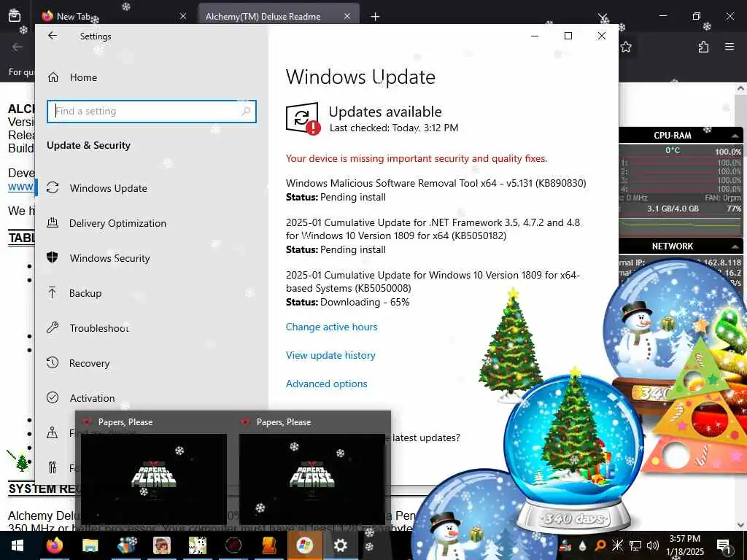The width and height of the screenshot is (747, 560).
Task: Open notification center in taskbar
Action: 724,545
